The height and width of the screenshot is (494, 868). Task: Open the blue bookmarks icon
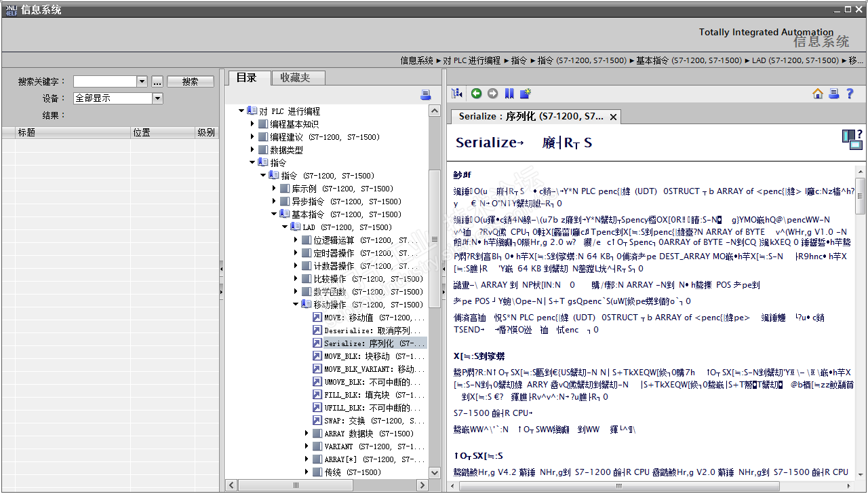point(509,94)
